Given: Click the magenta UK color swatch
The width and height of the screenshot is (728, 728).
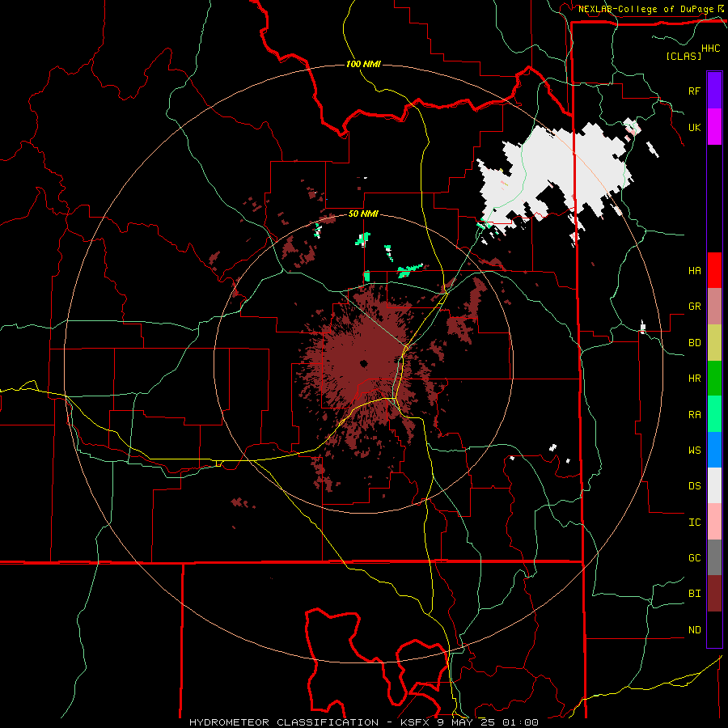Looking at the screenshot, I should click(x=714, y=127).
